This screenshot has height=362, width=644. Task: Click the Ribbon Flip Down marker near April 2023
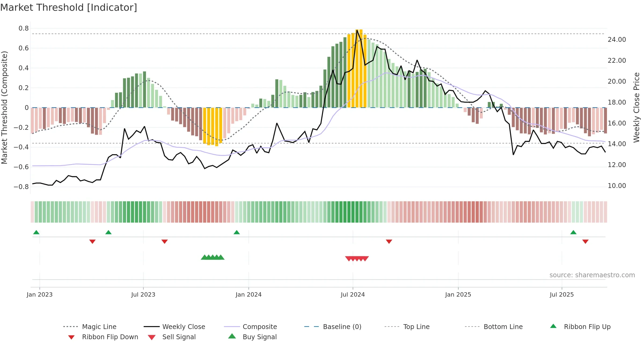pyautogui.click(x=92, y=242)
